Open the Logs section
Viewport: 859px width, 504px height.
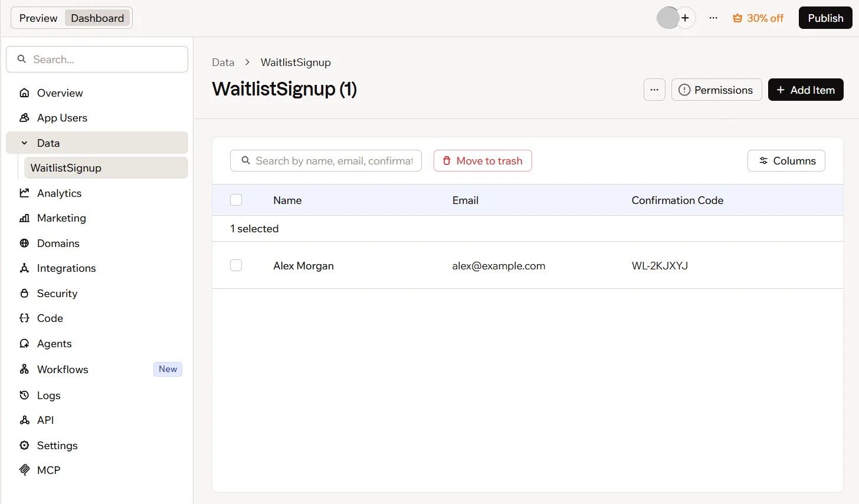pyautogui.click(x=97, y=396)
